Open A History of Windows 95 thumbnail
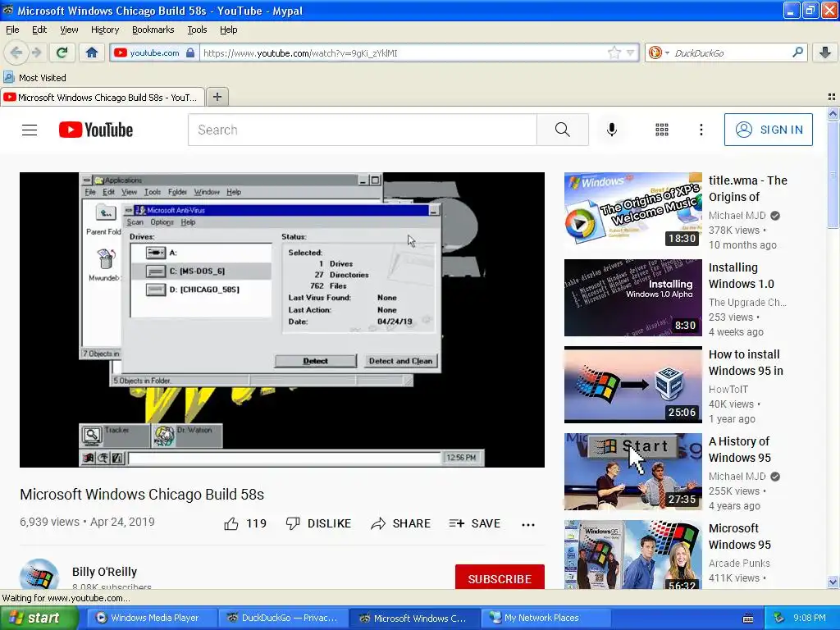Viewport: 840px width, 630px height. click(x=632, y=472)
